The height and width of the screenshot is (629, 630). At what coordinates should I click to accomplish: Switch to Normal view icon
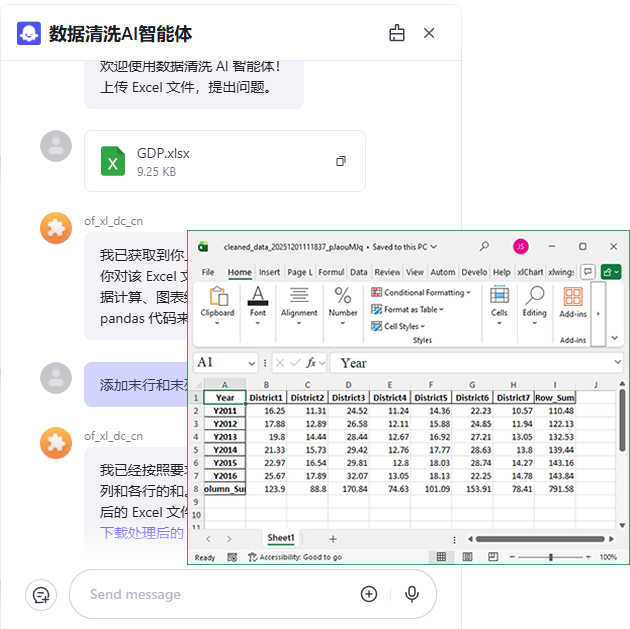(x=441, y=556)
